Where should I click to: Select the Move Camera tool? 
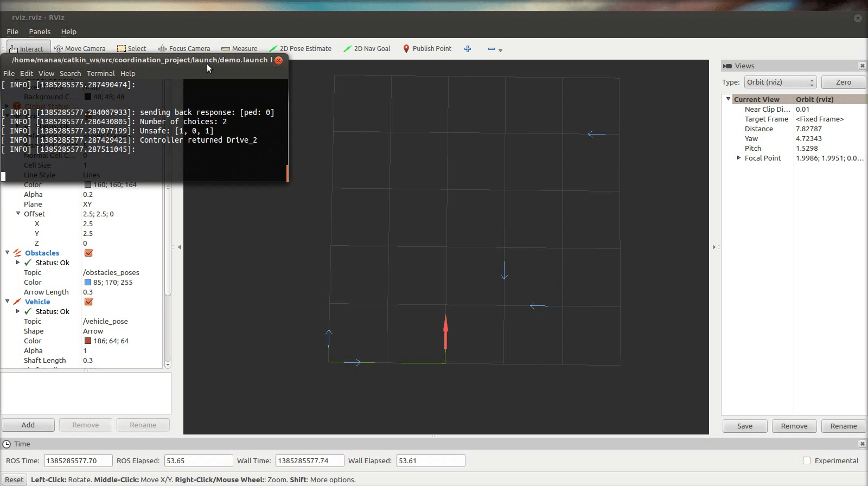pos(80,49)
